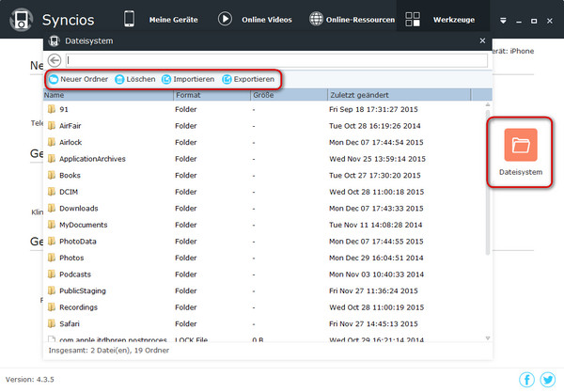564x392 pixels.
Task: Focus the file path input field
Action: click(276, 60)
